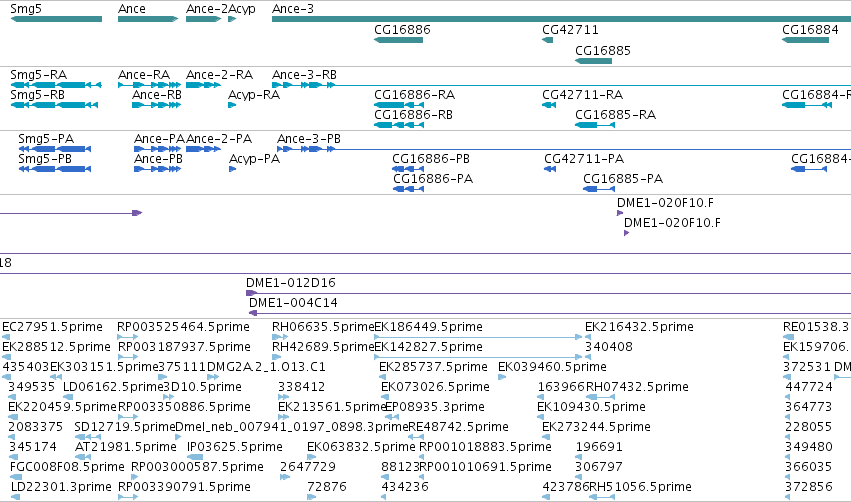The height and width of the screenshot is (502, 851).
Task: Open the "CG16886-PB" protein label
Action: coord(431,158)
